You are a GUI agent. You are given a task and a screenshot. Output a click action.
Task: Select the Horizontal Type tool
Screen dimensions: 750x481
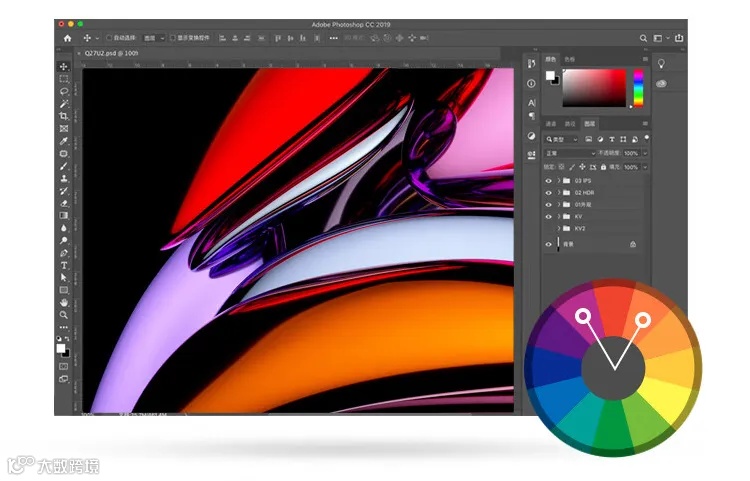pos(64,265)
